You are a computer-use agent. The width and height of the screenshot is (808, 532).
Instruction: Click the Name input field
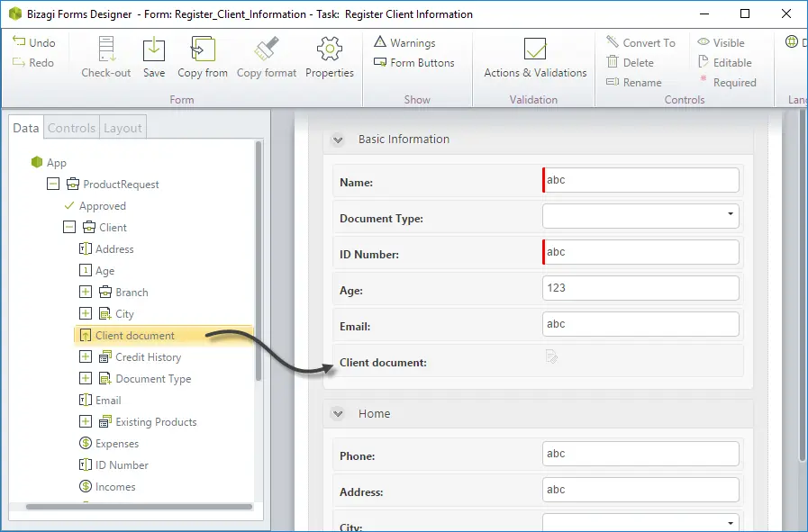tap(640, 180)
